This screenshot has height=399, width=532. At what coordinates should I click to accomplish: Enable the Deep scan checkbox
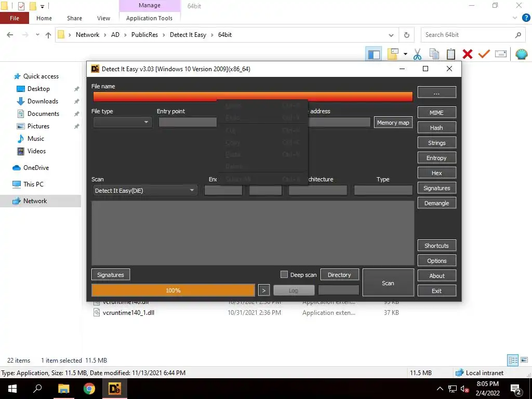(x=284, y=274)
